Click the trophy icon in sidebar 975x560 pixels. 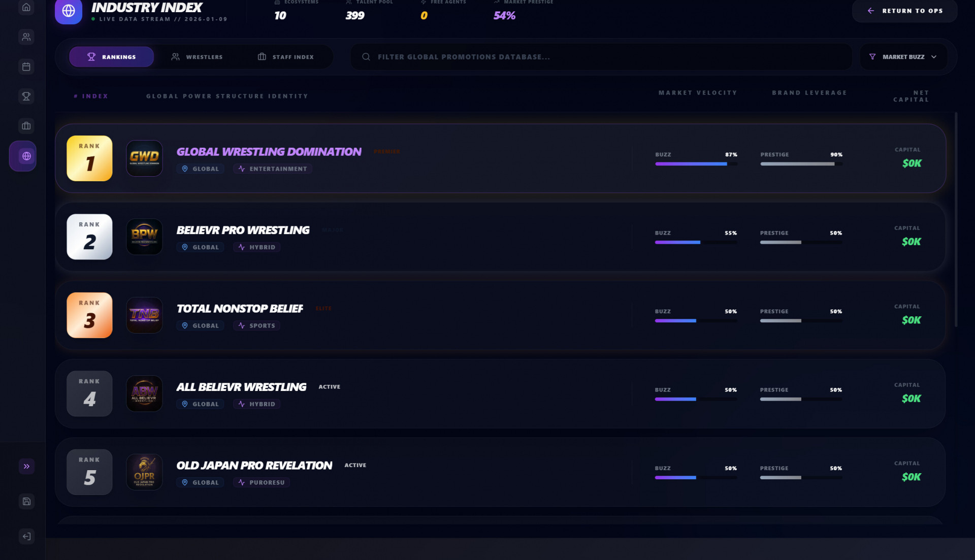coord(26,96)
